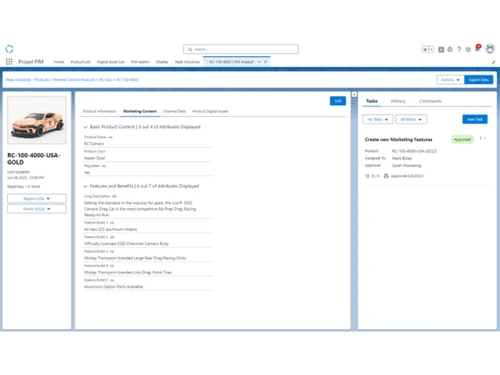500x375 pixels.
Task: Click the New Task button
Action: point(475,119)
